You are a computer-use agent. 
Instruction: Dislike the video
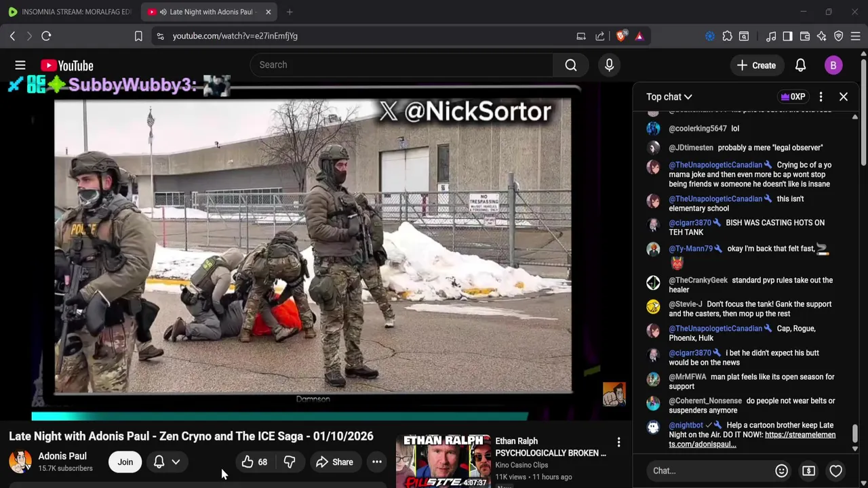(290, 462)
